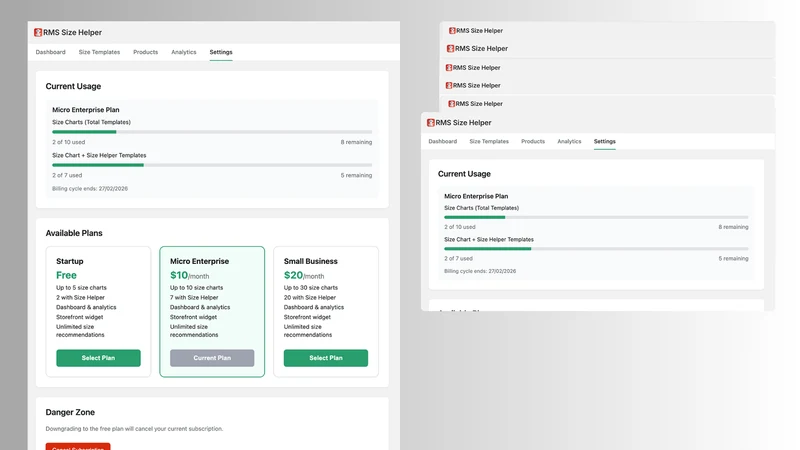The height and width of the screenshot is (450, 800).
Task: Open Dashboard tab in left window
Action: click(x=51, y=52)
